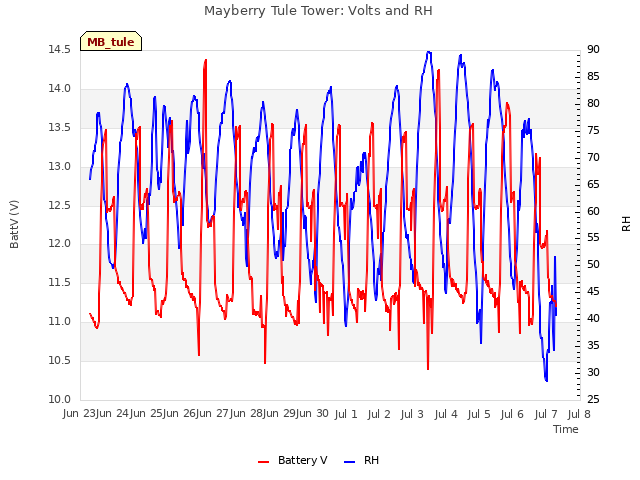Click the tallest red voltage spike near Jun 27
Image resolution: width=640 pixels, height=480 pixels.
[205, 61]
